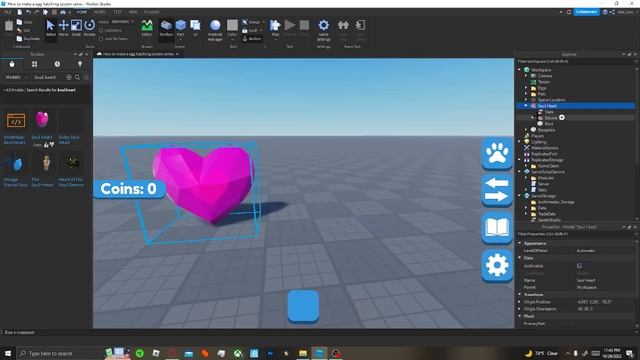Collapse the ServerScriptService node
640x360 pixels.
(520, 172)
